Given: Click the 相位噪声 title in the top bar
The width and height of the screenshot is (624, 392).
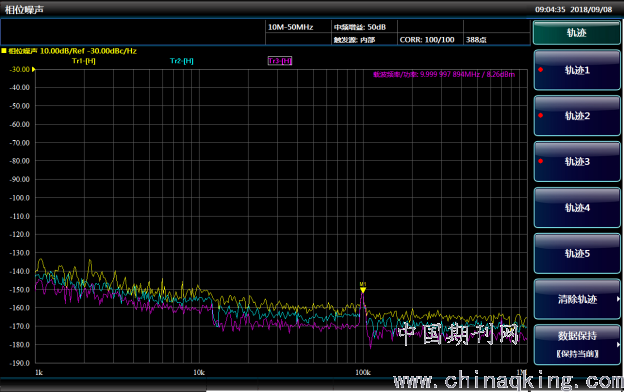Looking at the screenshot, I should coord(24,10).
